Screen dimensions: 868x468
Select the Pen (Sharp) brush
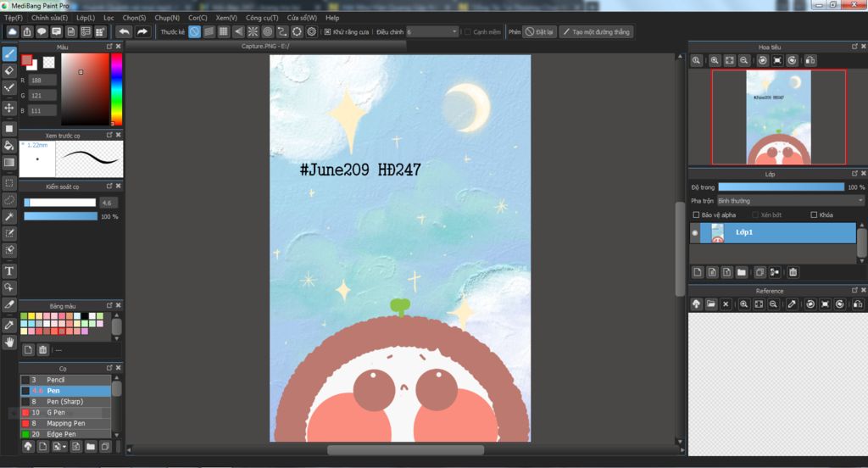click(x=66, y=402)
